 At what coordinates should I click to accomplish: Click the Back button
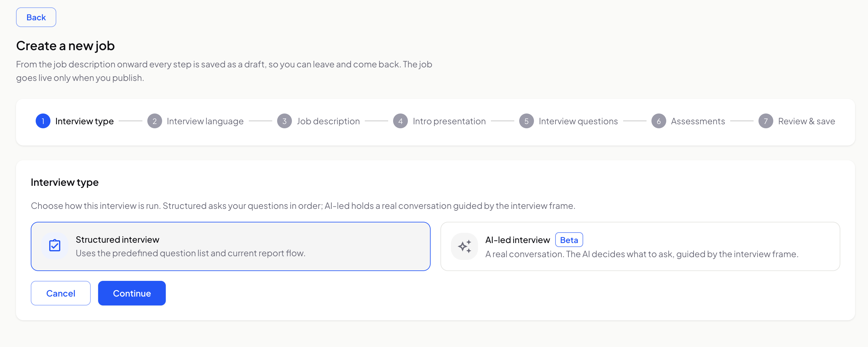tap(36, 17)
